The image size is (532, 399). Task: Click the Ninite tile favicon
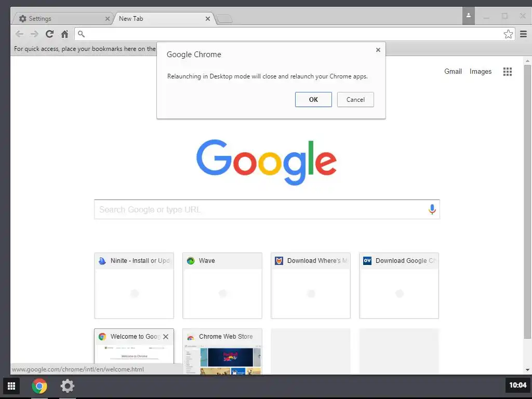(x=102, y=261)
